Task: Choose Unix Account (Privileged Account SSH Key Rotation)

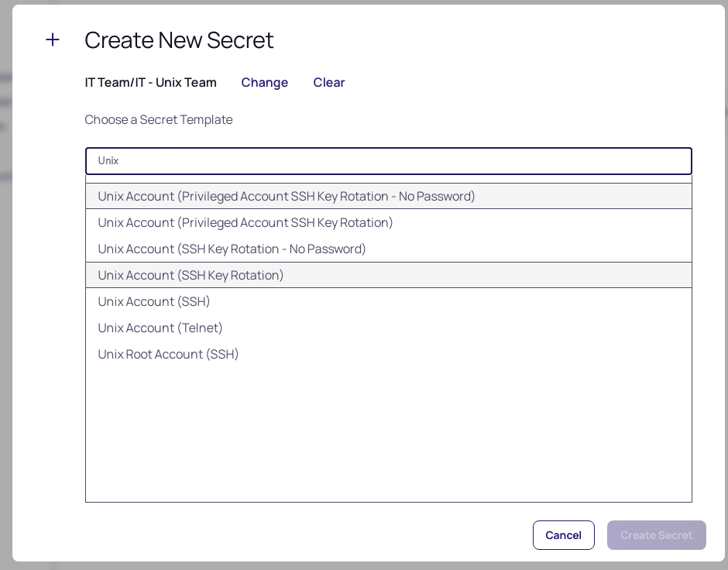Action: point(246,222)
